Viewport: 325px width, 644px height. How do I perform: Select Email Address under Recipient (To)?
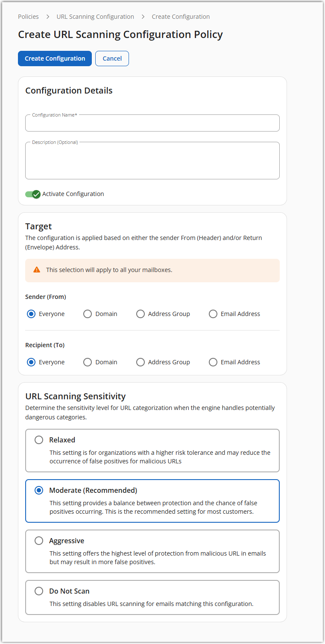[x=213, y=363]
